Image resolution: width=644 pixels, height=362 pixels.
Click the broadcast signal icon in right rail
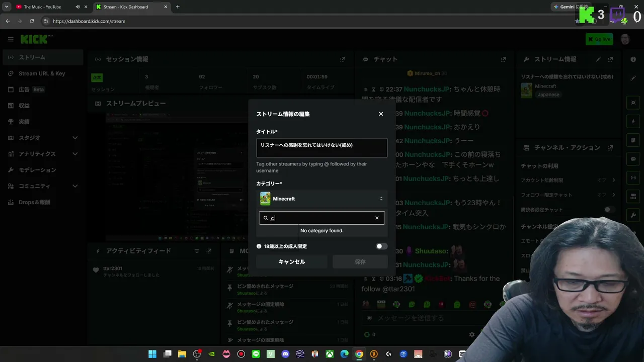click(633, 177)
